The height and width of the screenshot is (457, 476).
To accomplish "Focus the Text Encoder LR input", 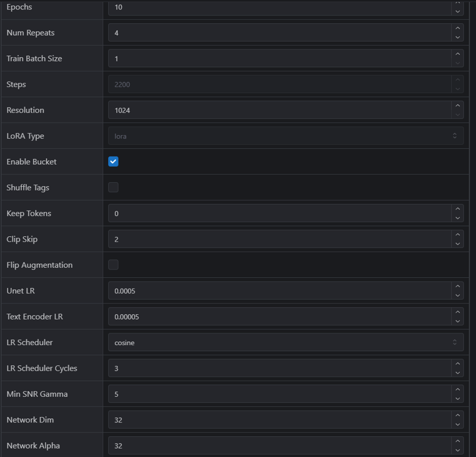I will tap(280, 317).
